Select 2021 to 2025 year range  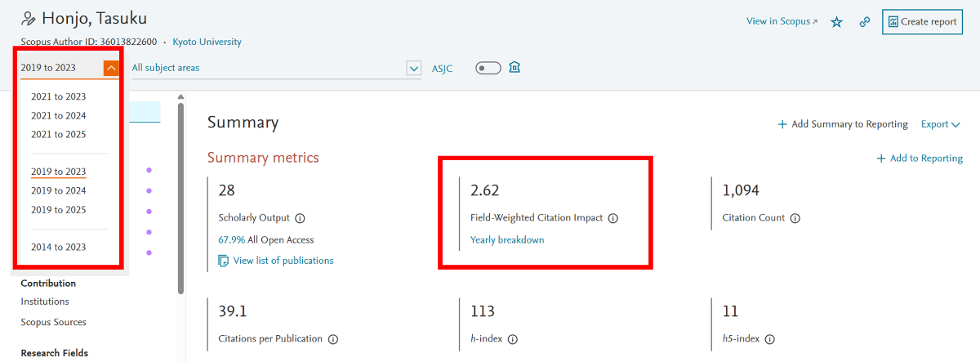(58, 134)
